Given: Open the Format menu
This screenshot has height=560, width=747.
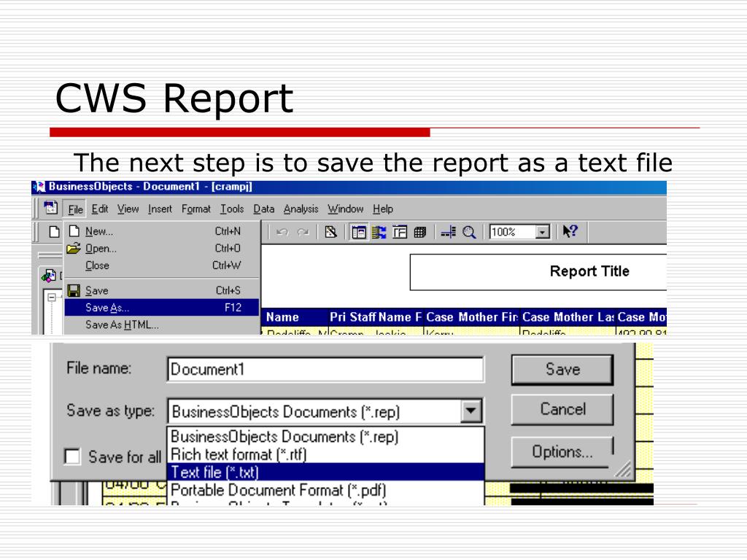Looking at the screenshot, I should 196,209.
